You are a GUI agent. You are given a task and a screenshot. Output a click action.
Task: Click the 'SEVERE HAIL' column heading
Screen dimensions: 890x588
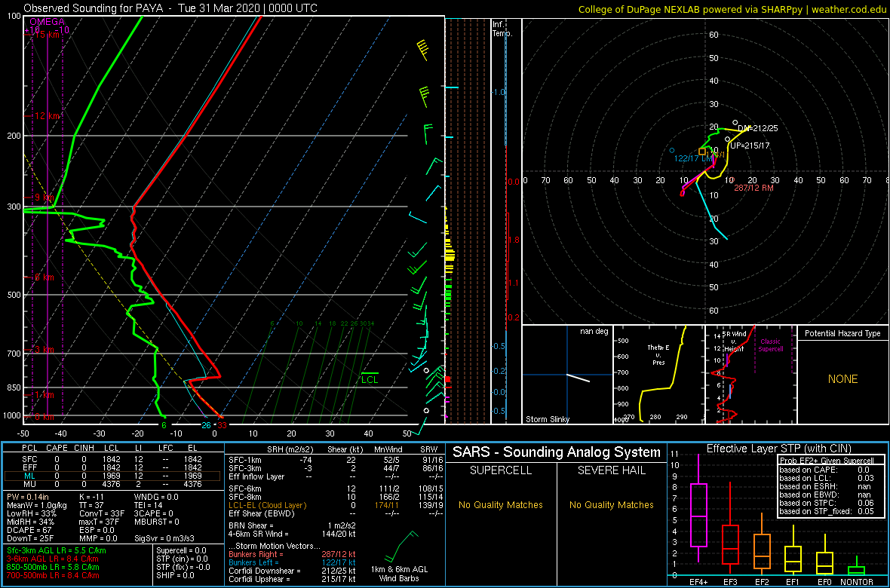[x=611, y=472]
